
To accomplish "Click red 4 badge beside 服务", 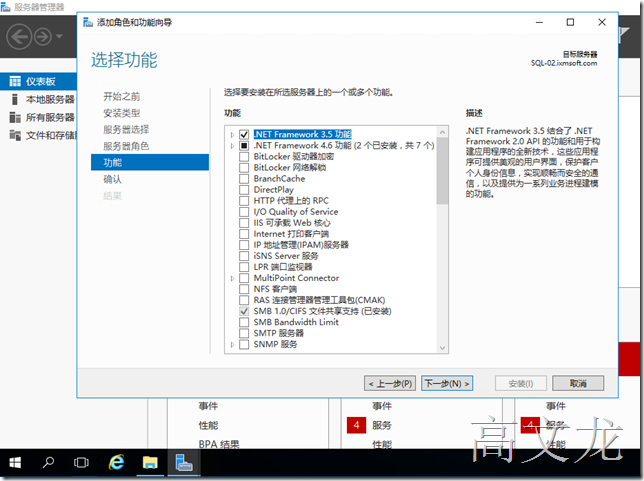I will coord(356,425).
